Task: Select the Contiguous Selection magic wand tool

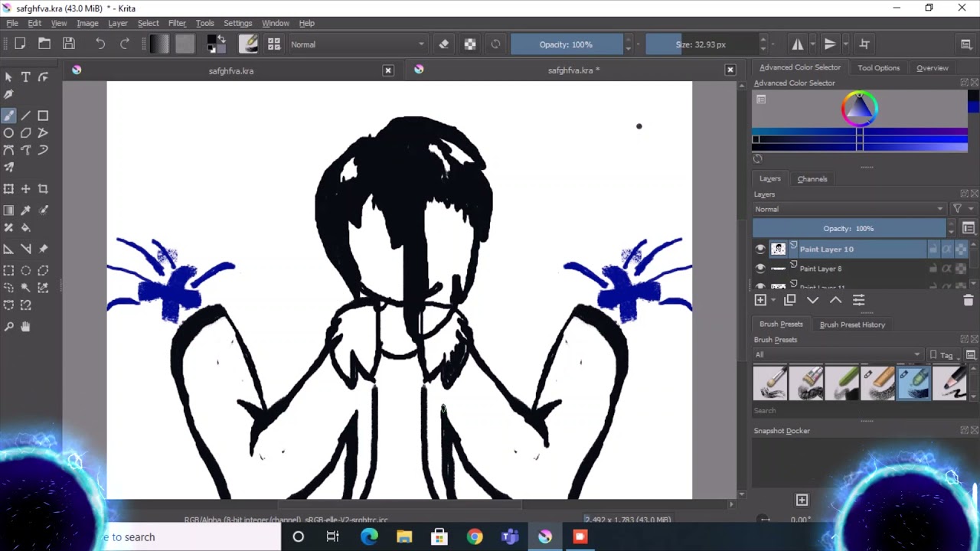Action: (25, 288)
